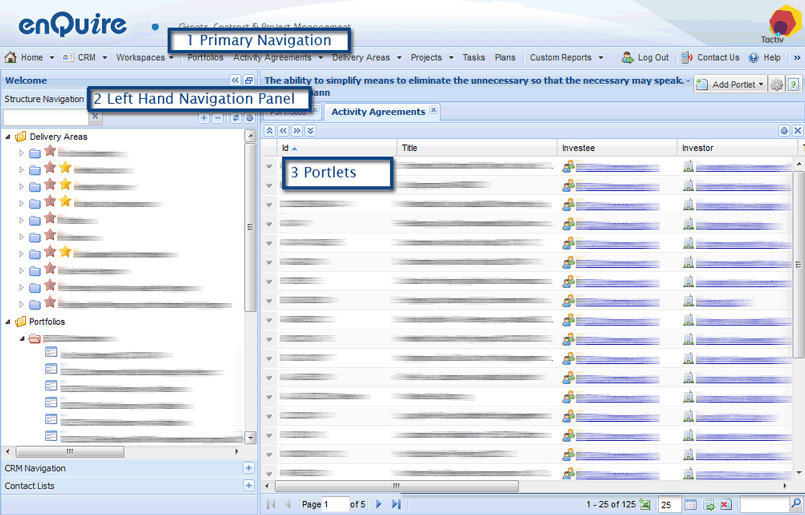Click the Help question mark icon

pyautogui.click(x=753, y=58)
